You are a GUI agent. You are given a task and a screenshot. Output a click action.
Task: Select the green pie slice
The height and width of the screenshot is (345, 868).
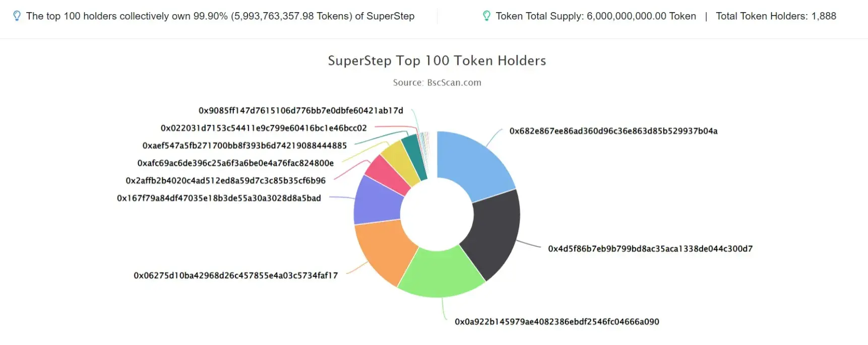pos(441,274)
